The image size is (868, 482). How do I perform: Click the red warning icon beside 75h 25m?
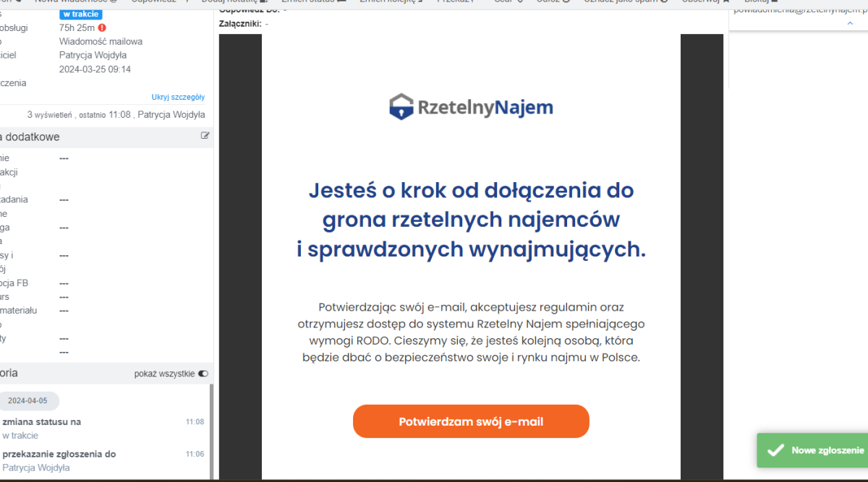[x=102, y=27]
